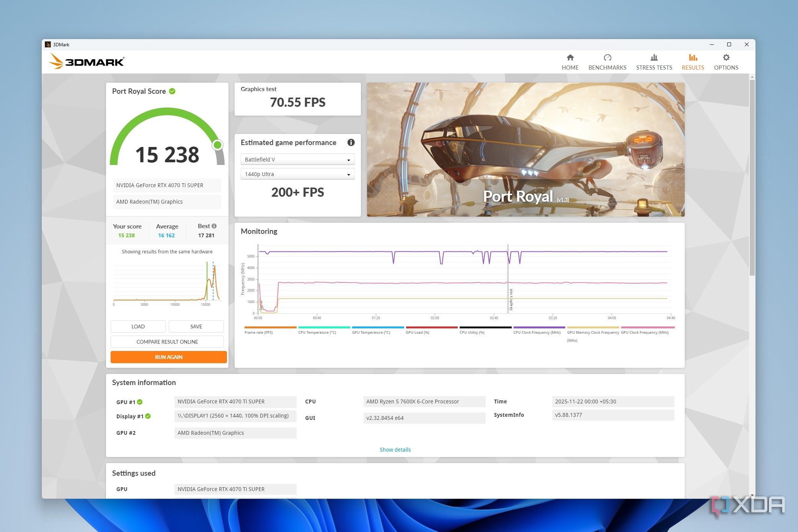Click the score gauge indicator knob
Viewport: 798px width, 532px height.
coord(217,145)
